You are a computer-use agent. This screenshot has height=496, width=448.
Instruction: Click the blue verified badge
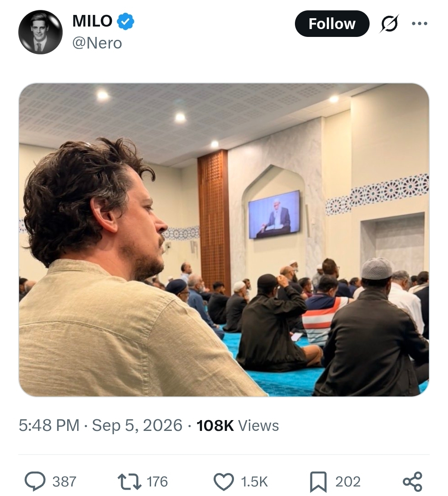click(x=126, y=22)
